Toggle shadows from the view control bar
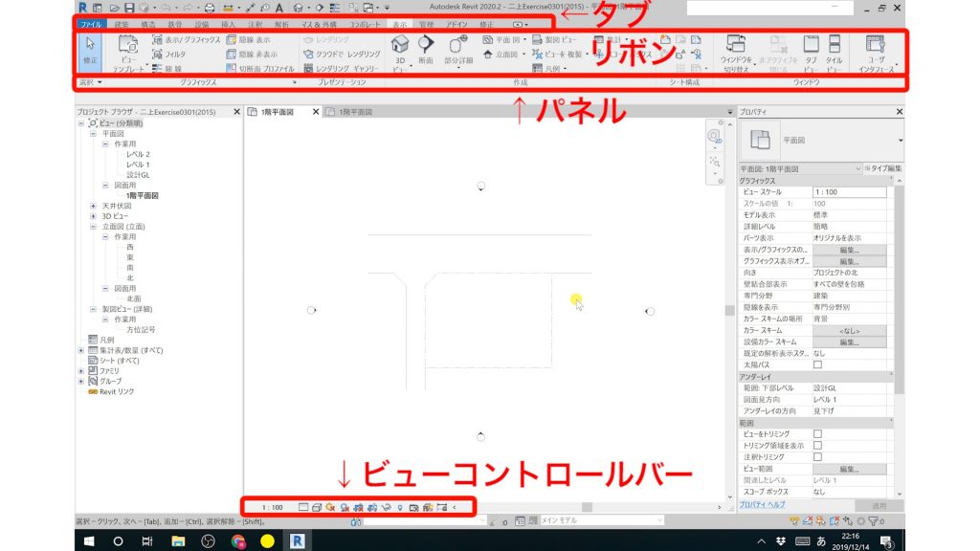The width and height of the screenshot is (980, 551). 345,507
